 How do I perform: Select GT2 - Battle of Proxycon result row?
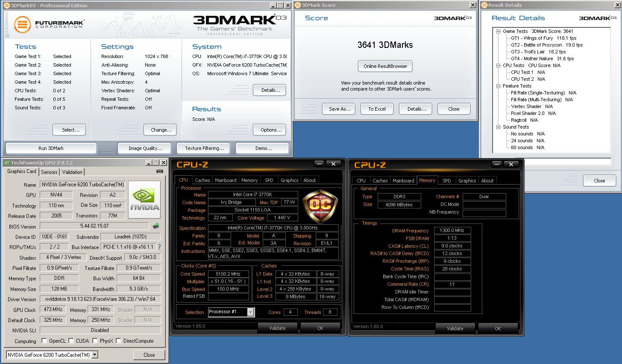[x=547, y=45]
